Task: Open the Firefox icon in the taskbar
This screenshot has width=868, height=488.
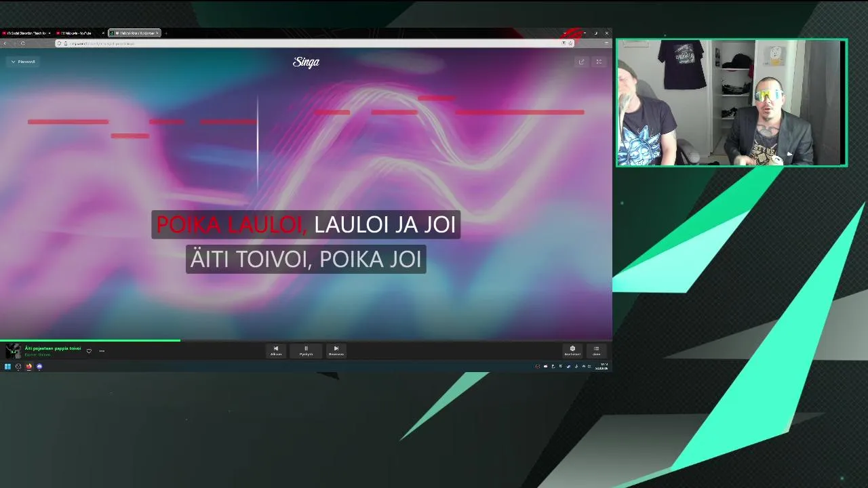Action: pos(28,367)
